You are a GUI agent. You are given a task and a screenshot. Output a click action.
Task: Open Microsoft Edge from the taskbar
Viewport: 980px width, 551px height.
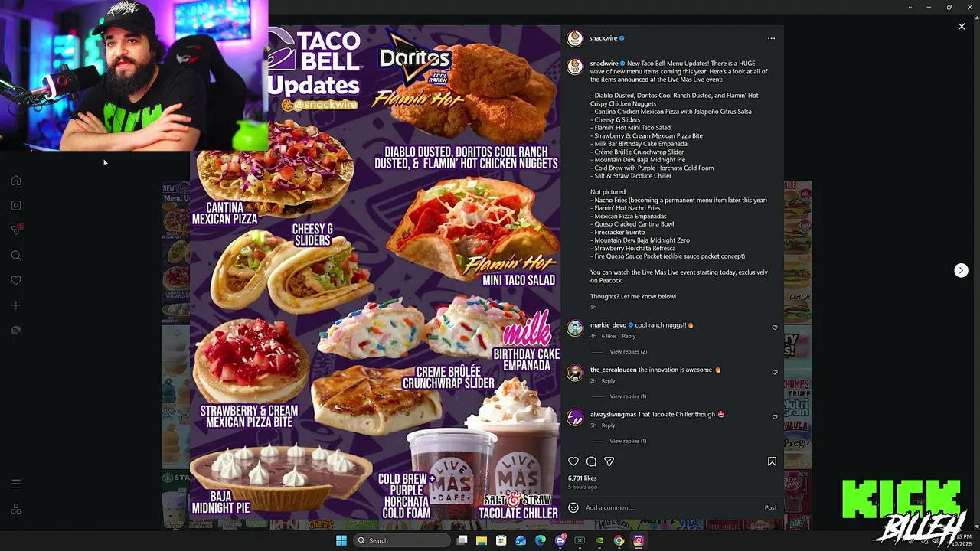(x=541, y=540)
